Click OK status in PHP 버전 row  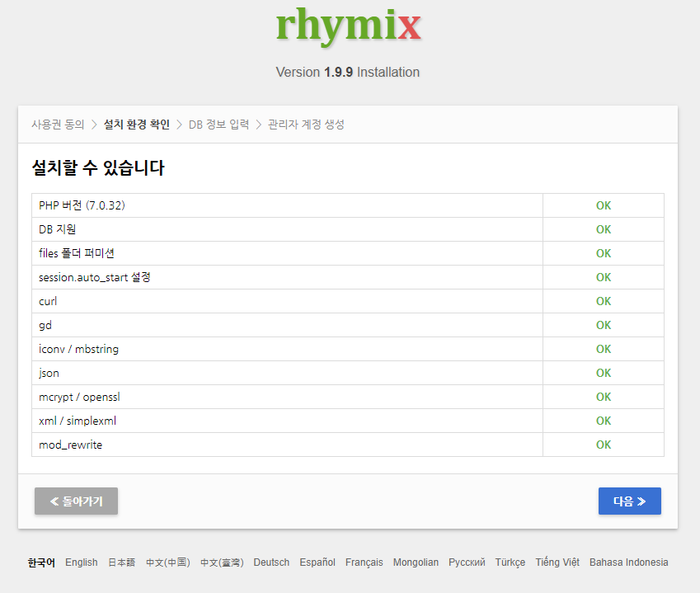(x=604, y=205)
